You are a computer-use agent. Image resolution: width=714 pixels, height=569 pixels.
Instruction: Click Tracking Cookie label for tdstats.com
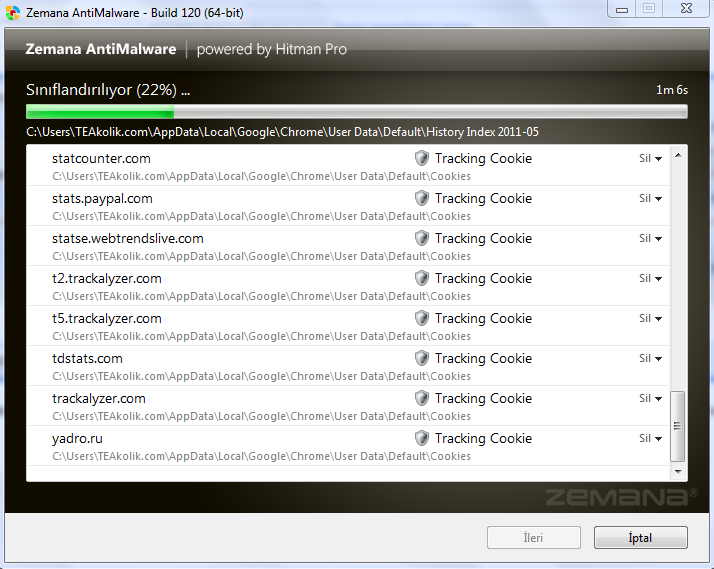click(483, 359)
